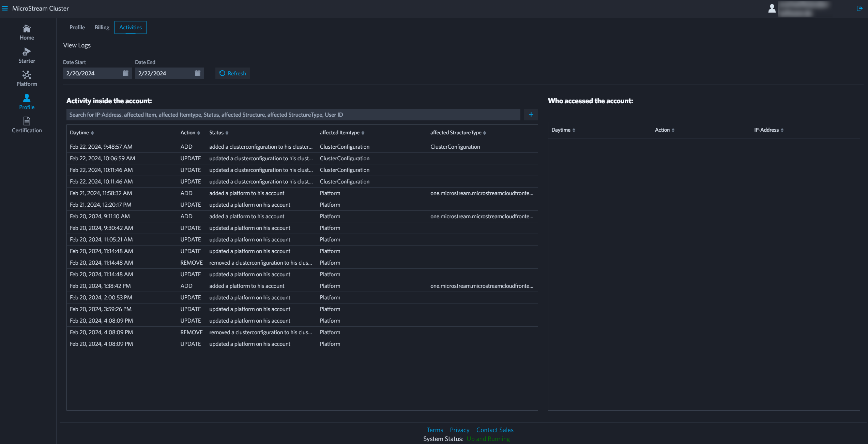Click the logout icon in top bar

pos(860,9)
